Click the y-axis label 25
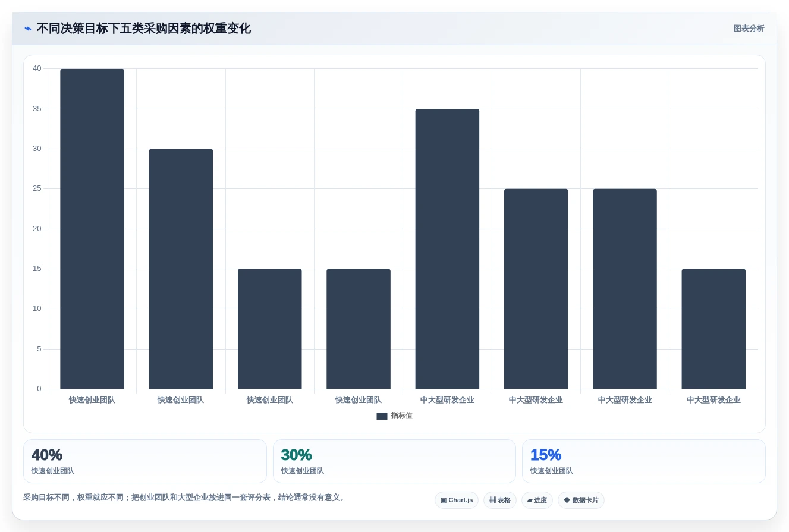789x532 pixels. click(x=37, y=188)
